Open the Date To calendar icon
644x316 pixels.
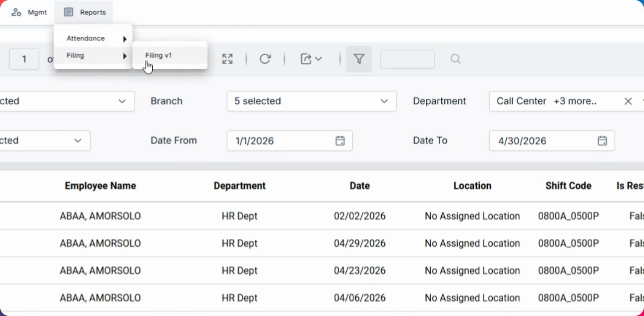pyautogui.click(x=602, y=141)
